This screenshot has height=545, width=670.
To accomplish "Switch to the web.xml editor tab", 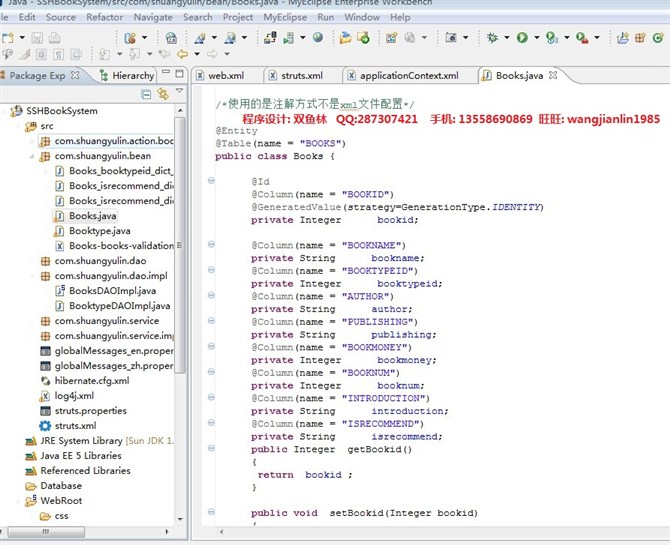I will [x=226, y=76].
